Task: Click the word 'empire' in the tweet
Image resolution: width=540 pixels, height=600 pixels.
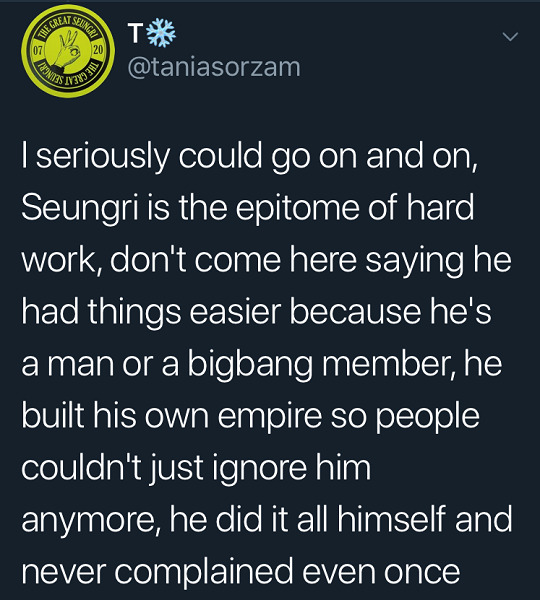Action: pyautogui.click(x=270, y=415)
